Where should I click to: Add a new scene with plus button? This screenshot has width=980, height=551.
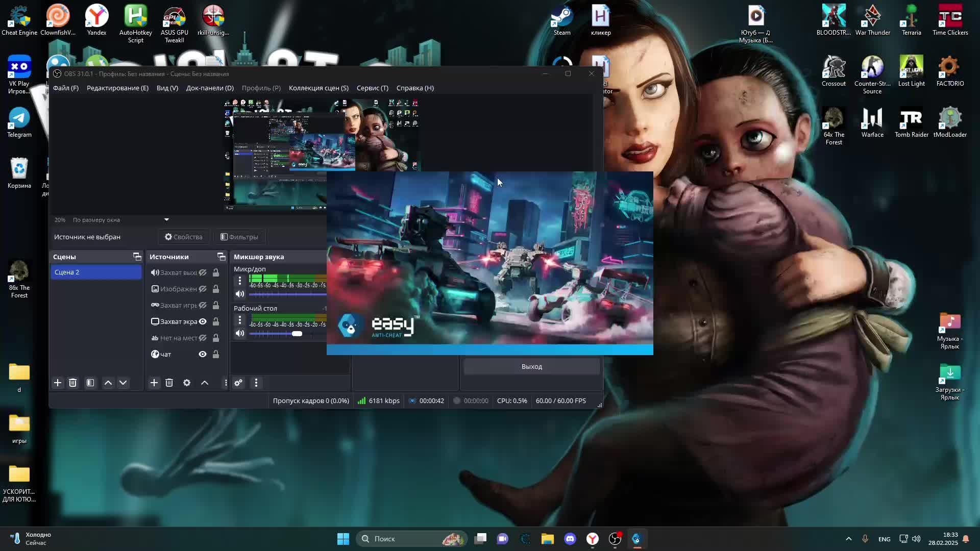click(58, 383)
